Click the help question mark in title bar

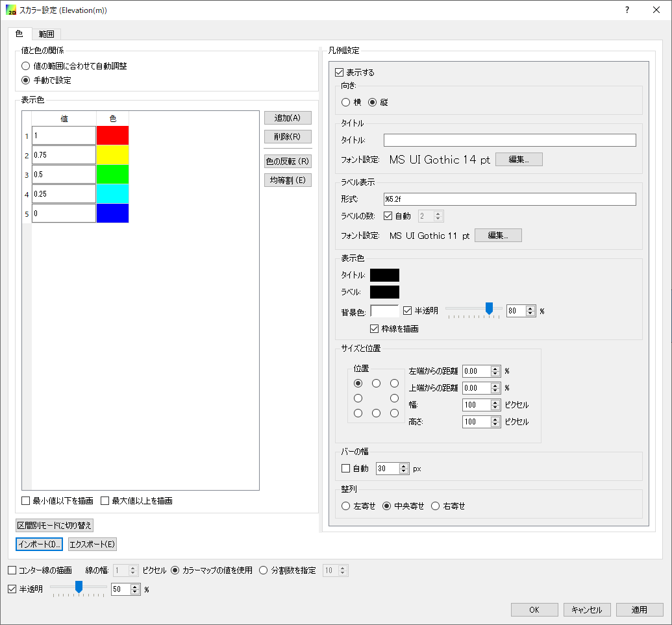coord(627,10)
